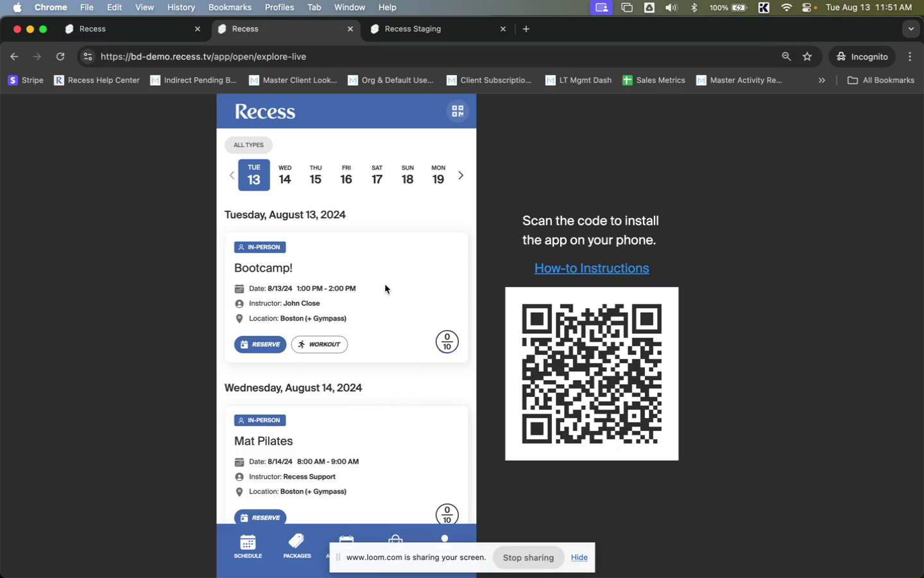Image resolution: width=924 pixels, height=578 pixels.
Task: Bookmark this page with the star icon
Action: tap(807, 57)
